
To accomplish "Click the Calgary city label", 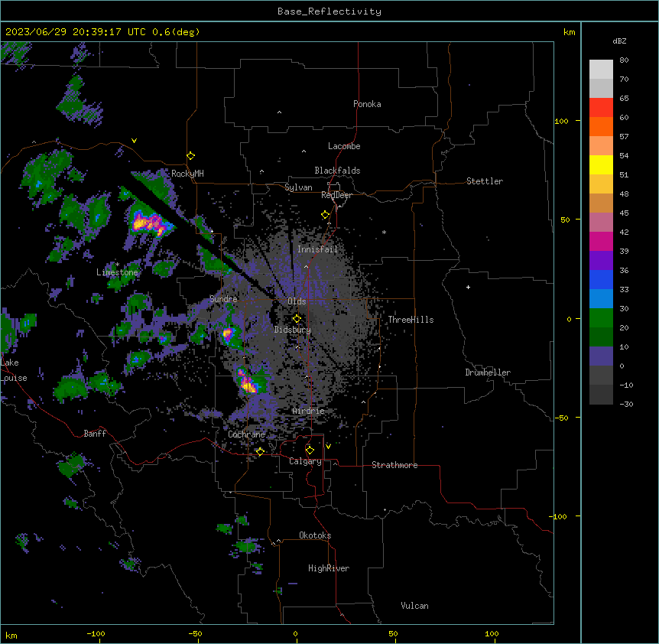I will coord(305,461).
